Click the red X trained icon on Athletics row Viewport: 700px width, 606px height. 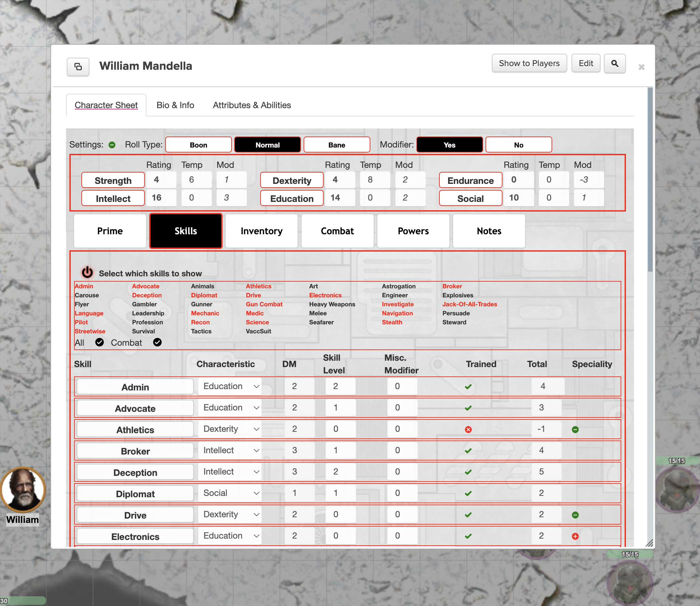[x=468, y=429]
